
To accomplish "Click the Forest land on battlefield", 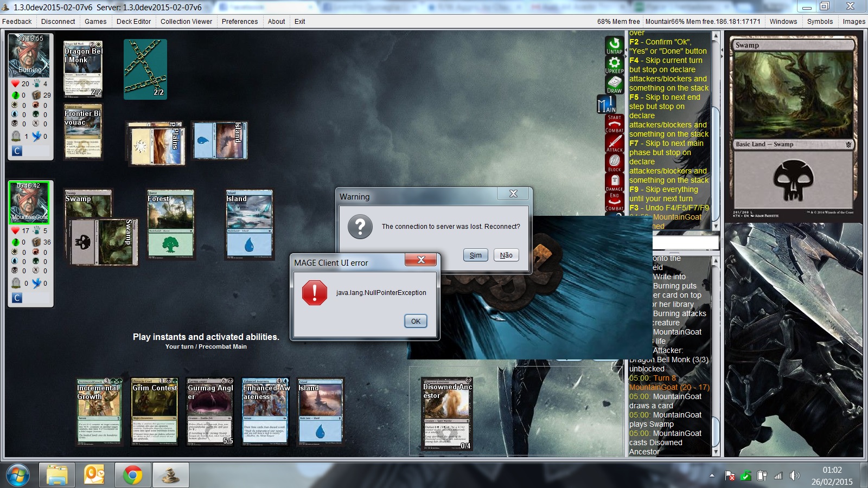I will click(170, 223).
